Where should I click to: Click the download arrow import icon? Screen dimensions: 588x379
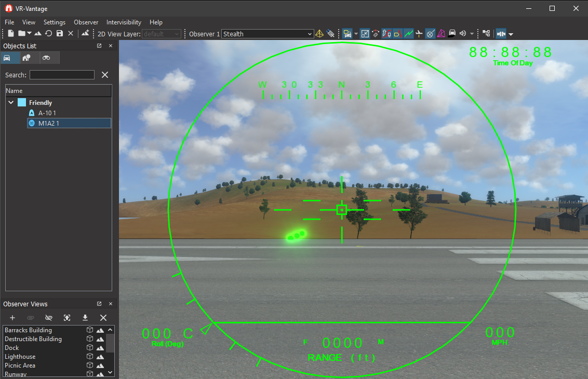(x=85, y=318)
